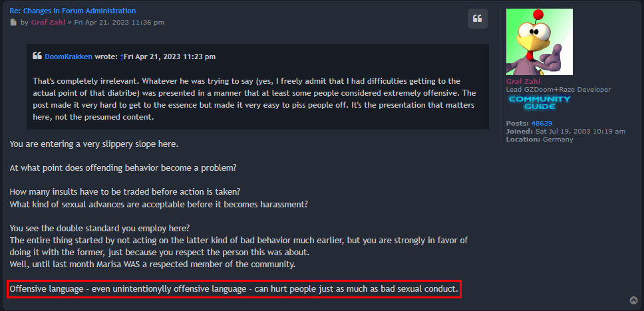Viewport: 644px width, 311px height.
Task: Click the quote post button
Action: pos(477,19)
